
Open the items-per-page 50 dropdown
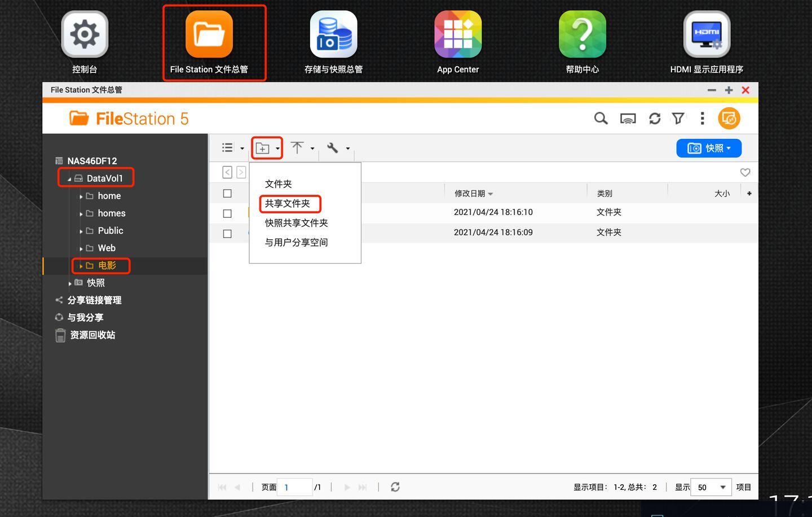pos(711,487)
